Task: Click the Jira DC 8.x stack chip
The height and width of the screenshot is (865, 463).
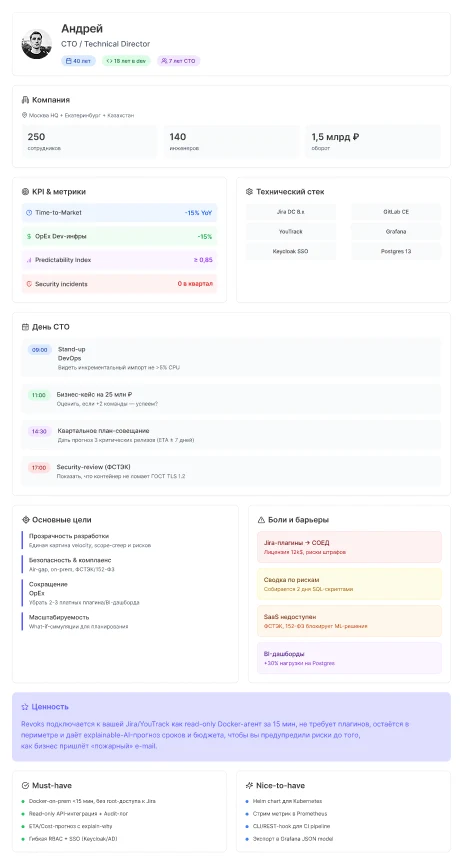Action: click(291, 212)
